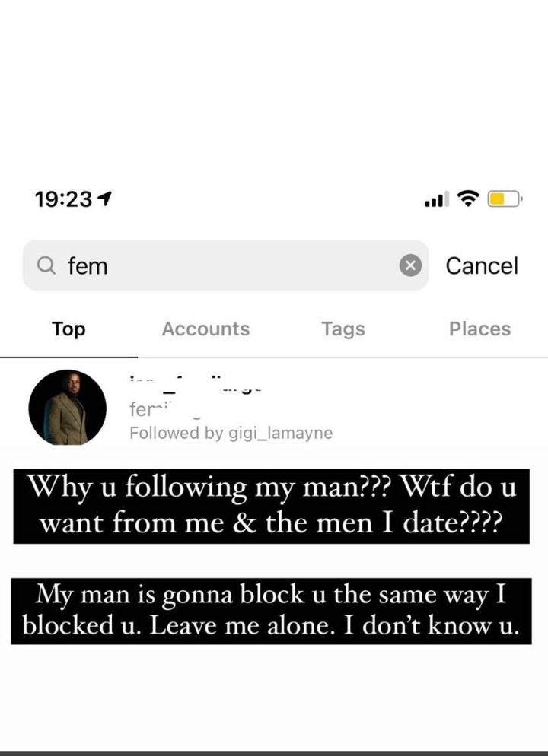This screenshot has height=756, width=548.
Task: Tap the Cancel button beside search
Action: tap(482, 265)
